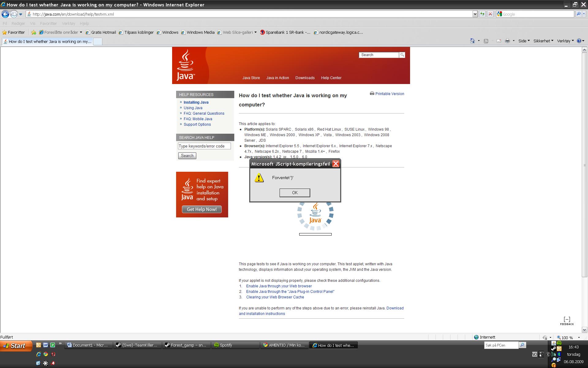The width and height of the screenshot is (588, 368).
Task: Open the Favoritter menu in menu bar
Action: coord(48,23)
